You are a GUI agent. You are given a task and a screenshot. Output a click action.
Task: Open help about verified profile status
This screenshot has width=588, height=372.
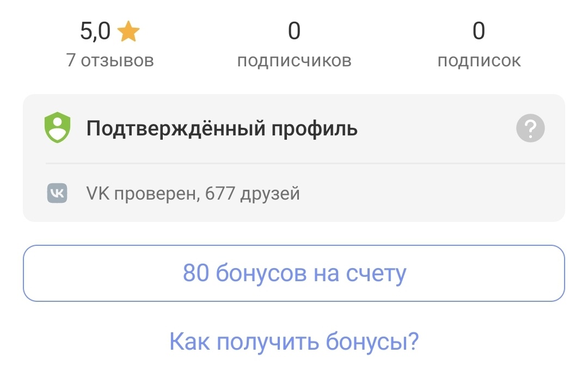coord(530,128)
